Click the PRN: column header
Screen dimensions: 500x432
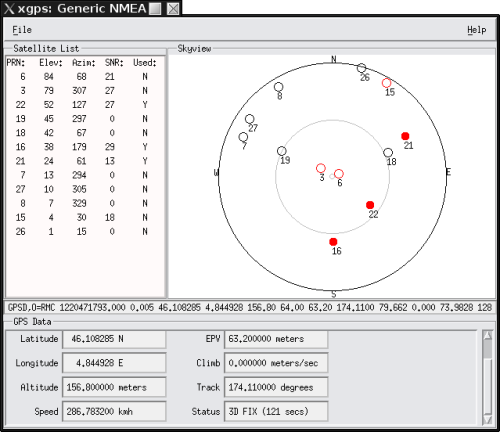pos(16,63)
